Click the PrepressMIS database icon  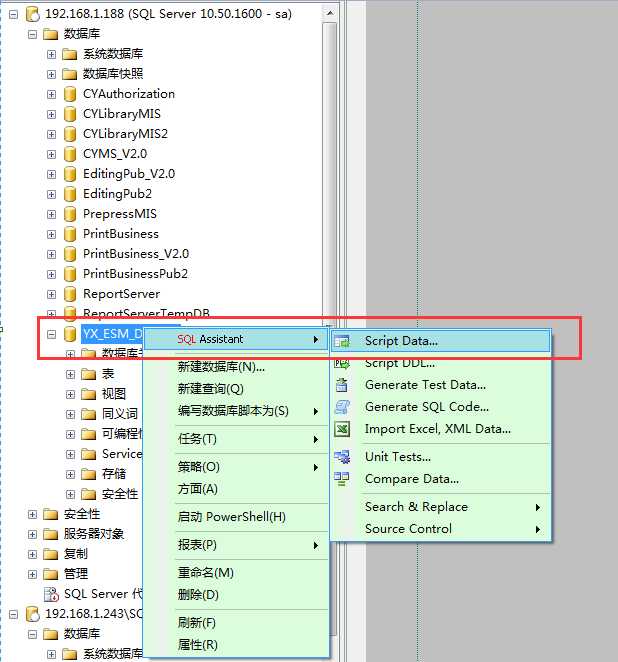(70, 214)
